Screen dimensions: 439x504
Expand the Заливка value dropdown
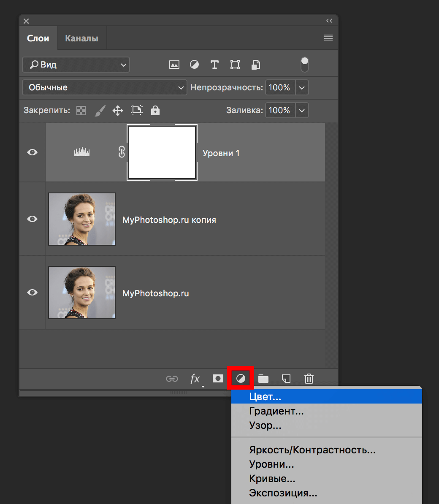302,110
